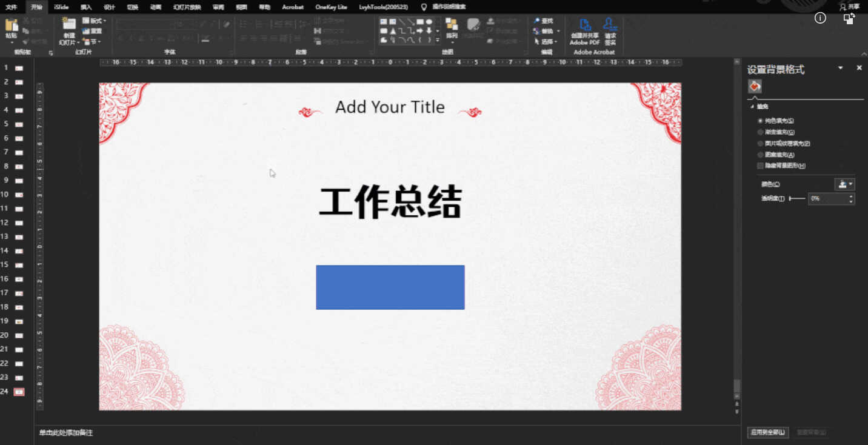The height and width of the screenshot is (445, 868).
Task: Click the Request Signature (请求签名) icon
Action: coord(610,24)
